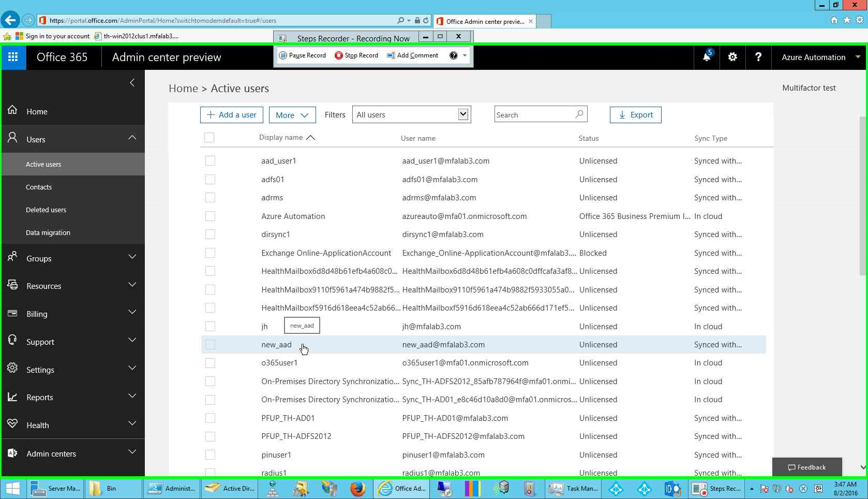Viewport: 868px width, 499px height.
Task: Click the Feedback button
Action: [x=807, y=467]
